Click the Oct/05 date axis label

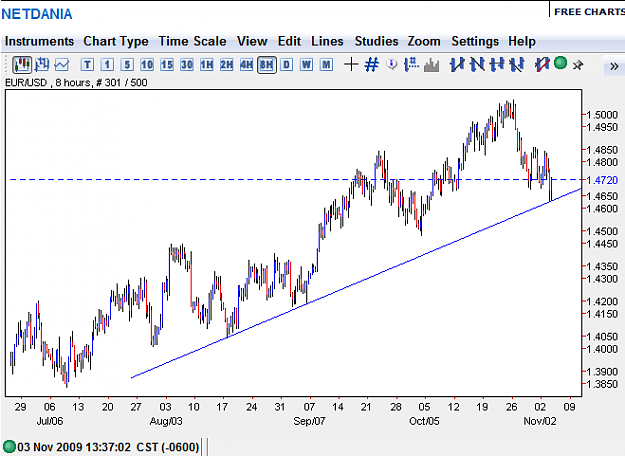click(424, 421)
